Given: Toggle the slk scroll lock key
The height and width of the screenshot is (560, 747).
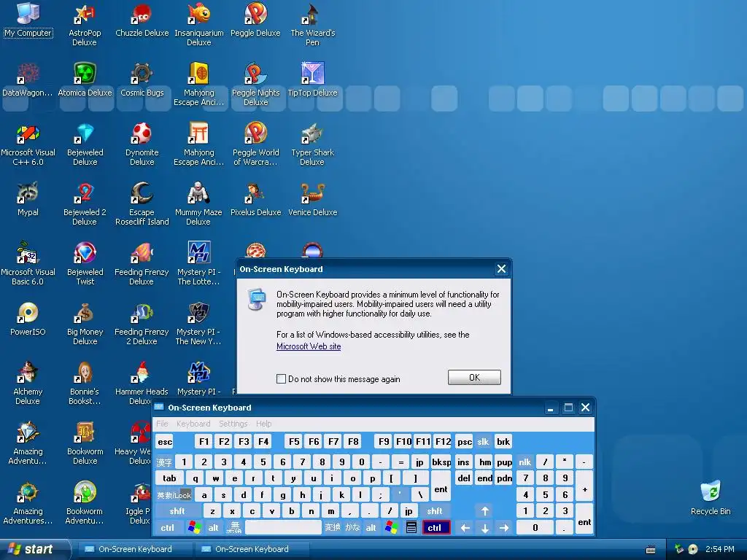Looking at the screenshot, I should tap(483, 442).
